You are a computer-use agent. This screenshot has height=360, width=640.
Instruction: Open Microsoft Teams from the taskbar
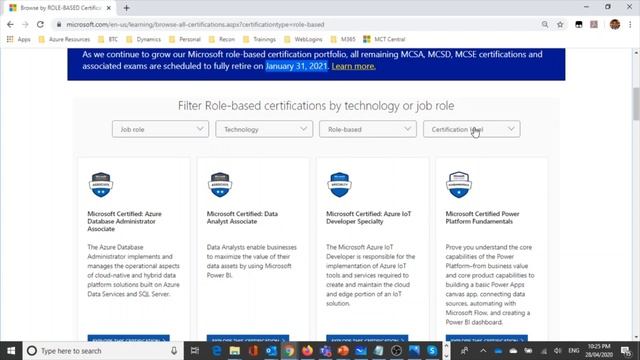[x=325, y=351]
